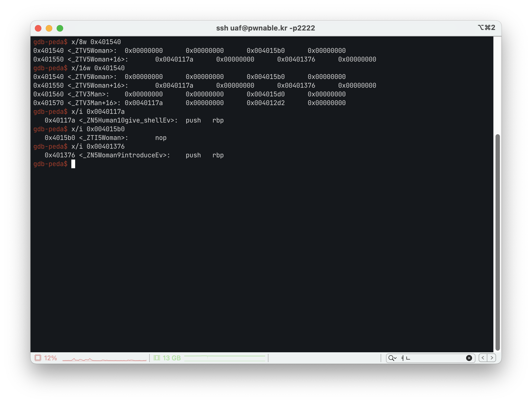Close the terminal window with red button

[x=38, y=28]
